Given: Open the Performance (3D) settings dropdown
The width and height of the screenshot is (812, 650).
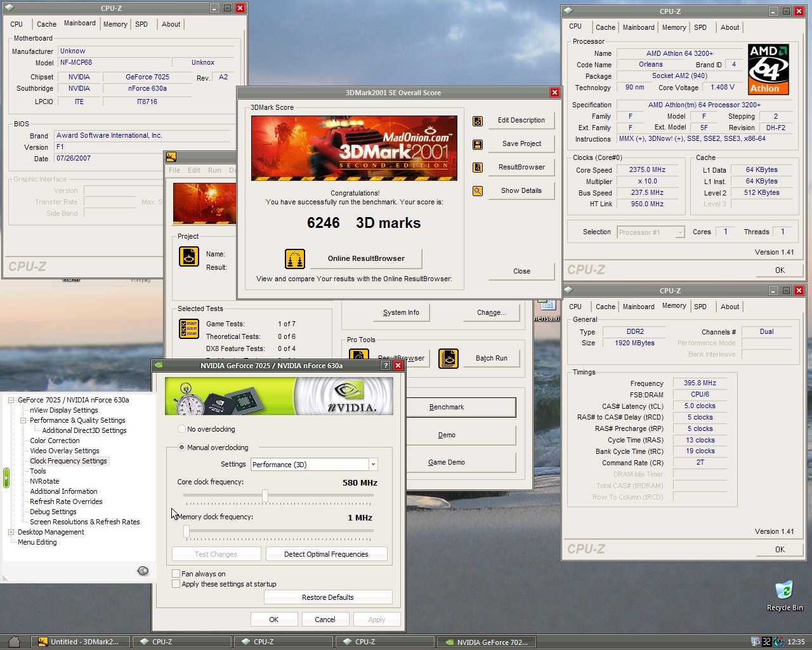Looking at the screenshot, I should coord(373,465).
